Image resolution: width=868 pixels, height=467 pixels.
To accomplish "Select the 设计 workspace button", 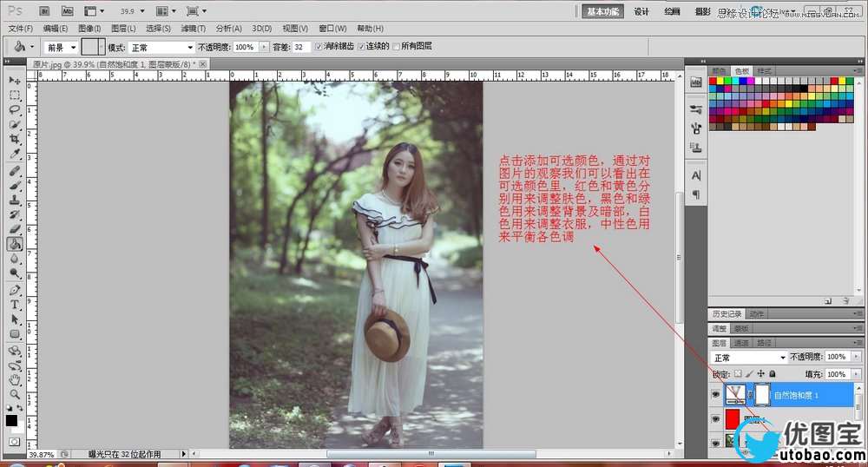I will (x=641, y=11).
